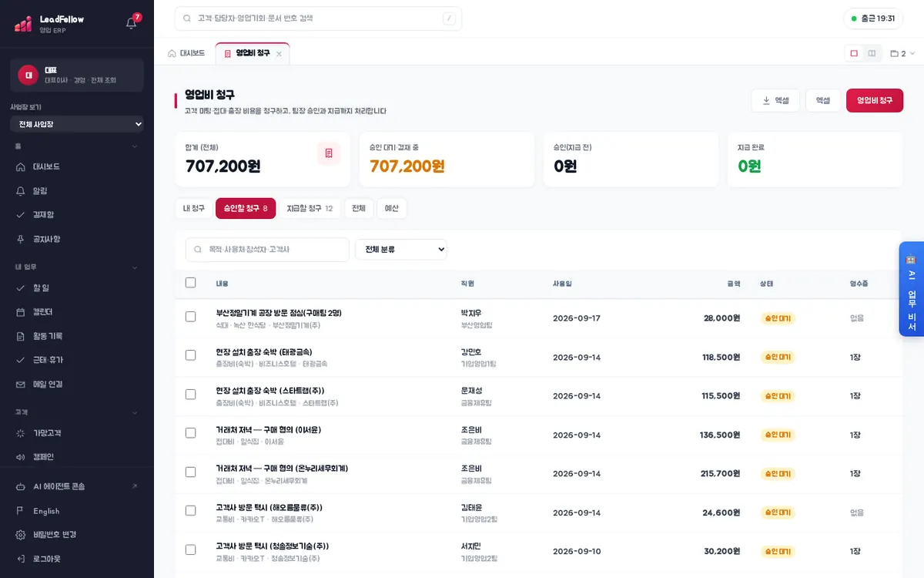Image resolution: width=924 pixels, height=578 pixels.
Task: Check the 부산정밀기계 공장 방문 점심 row
Action: pyautogui.click(x=191, y=317)
